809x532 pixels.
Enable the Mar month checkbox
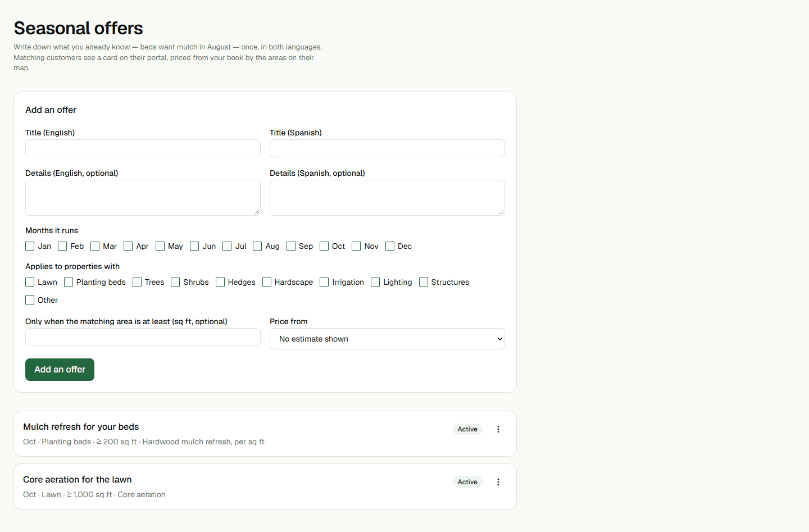click(x=95, y=246)
